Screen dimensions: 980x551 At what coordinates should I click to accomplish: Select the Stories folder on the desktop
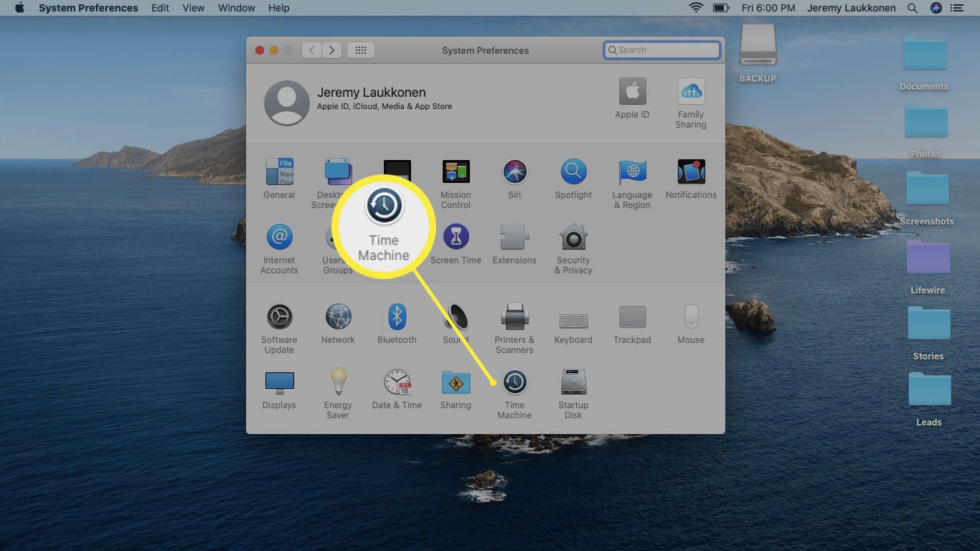click(928, 323)
